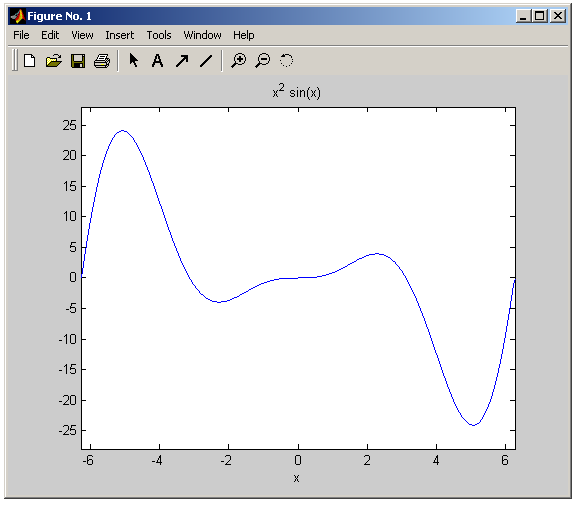The width and height of the screenshot is (577, 505).
Task: Open a file with the folder icon
Action: click(53, 60)
